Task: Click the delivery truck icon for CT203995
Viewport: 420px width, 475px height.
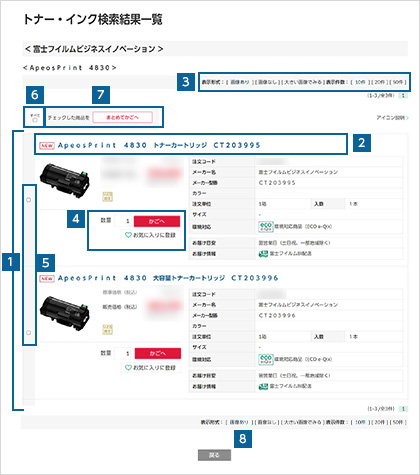Action: [x=263, y=254]
